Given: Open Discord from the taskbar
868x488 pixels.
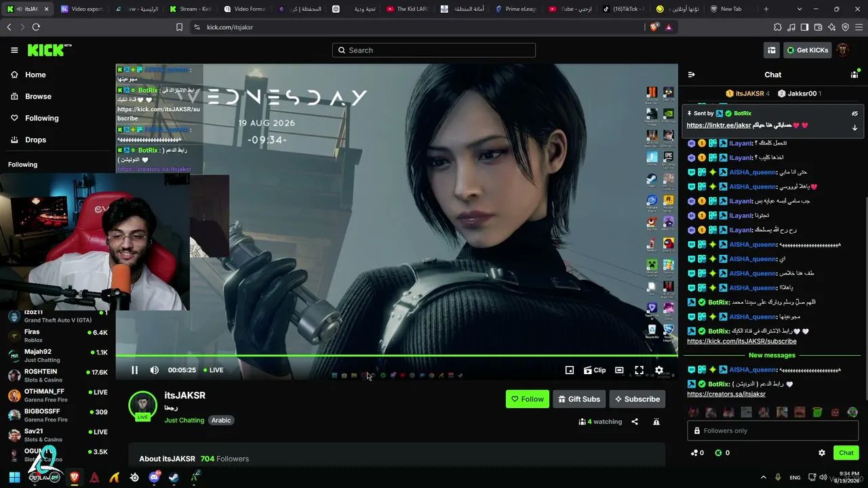Looking at the screenshot, I should click(154, 477).
